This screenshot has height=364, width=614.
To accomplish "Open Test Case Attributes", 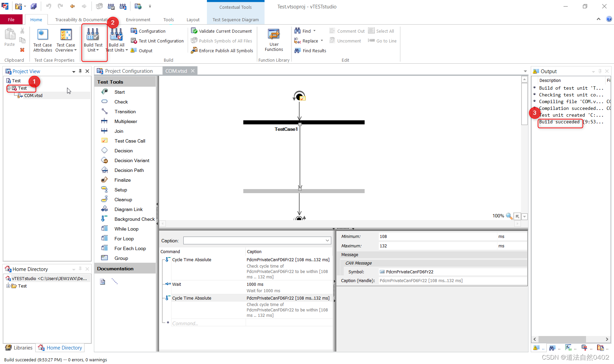I will tap(42, 40).
